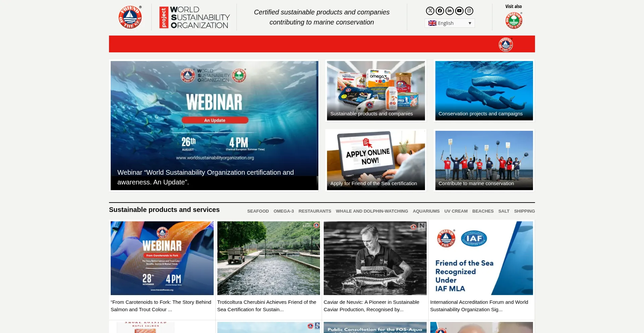The height and width of the screenshot is (333, 644).
Task: Click the Carotenoids to Fork webinar thumbnail
Action: [x=162, y=258]
